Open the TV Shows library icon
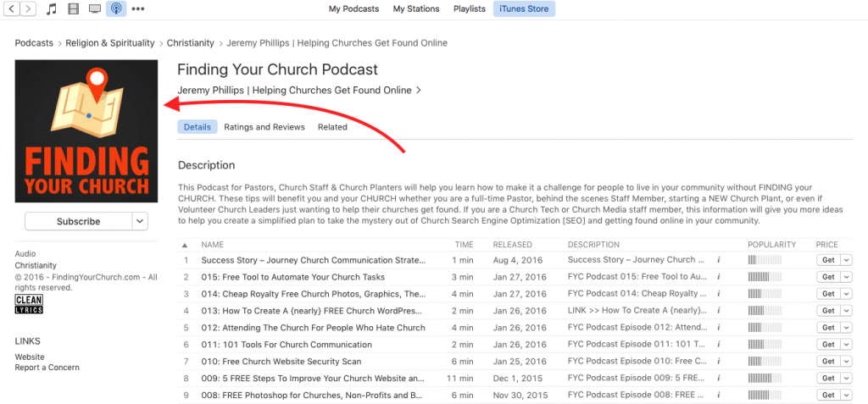This screenshot has height=404, width=868. pyautogui.click(x=95, y=8)
